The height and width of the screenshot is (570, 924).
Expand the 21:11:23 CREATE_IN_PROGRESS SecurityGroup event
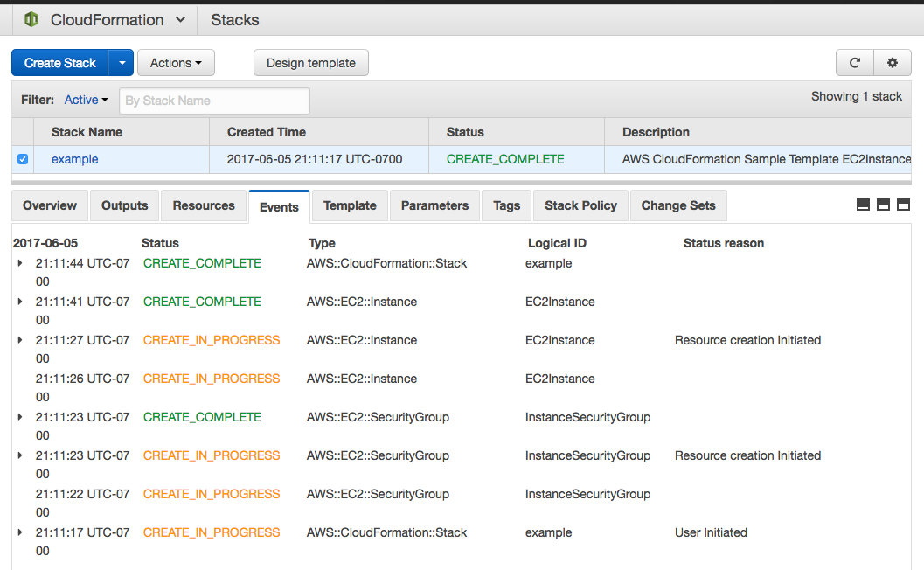(20, 455)
